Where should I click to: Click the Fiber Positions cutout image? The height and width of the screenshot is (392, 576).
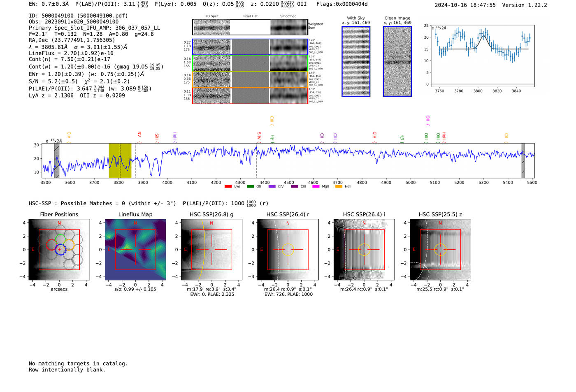pos(59,250)
